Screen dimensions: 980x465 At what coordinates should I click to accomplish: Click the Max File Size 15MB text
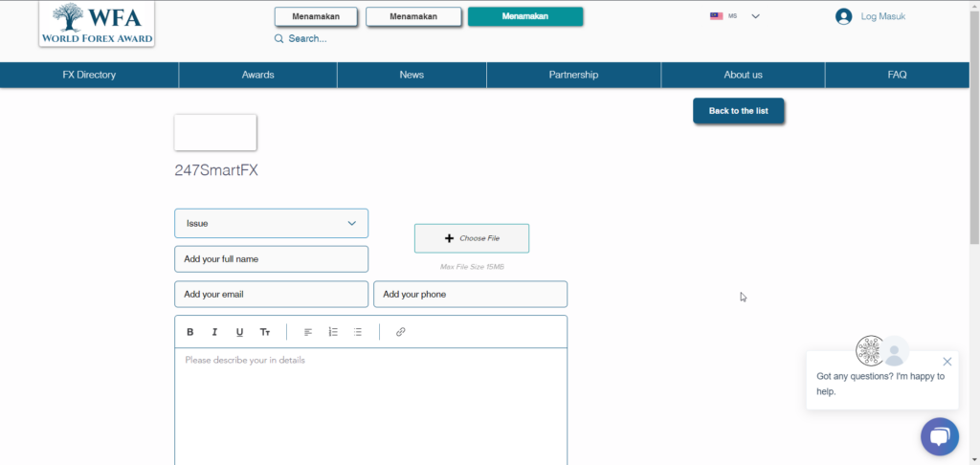(472, 267)
